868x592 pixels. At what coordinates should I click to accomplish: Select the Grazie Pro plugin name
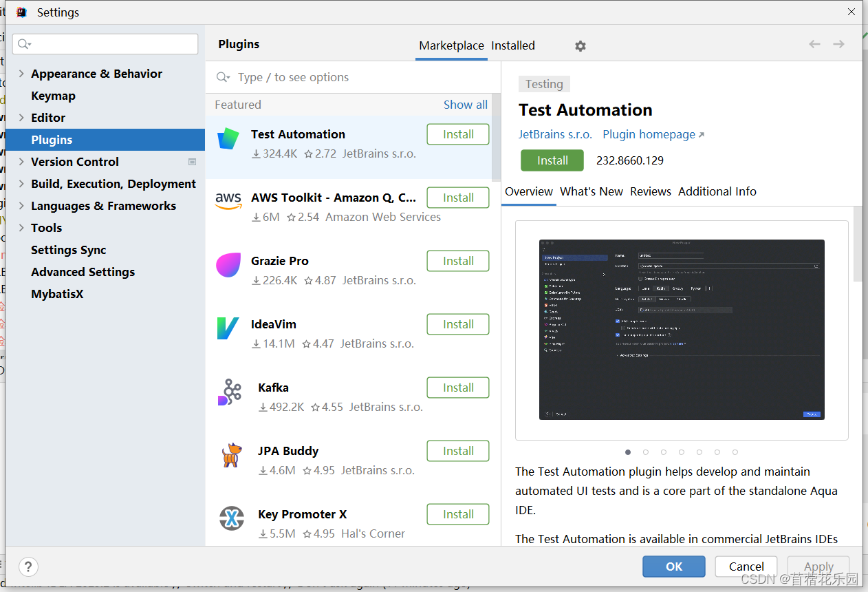point(279,261)
